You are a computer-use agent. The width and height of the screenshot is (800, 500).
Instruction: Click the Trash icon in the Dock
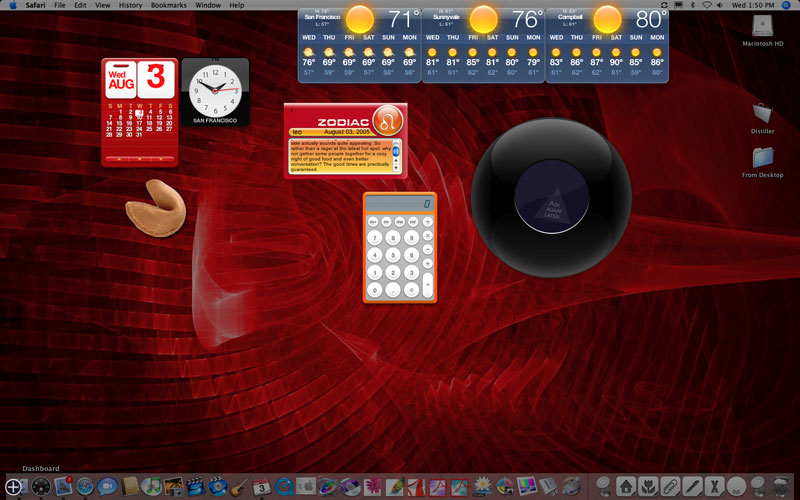(x=780, y=486)
